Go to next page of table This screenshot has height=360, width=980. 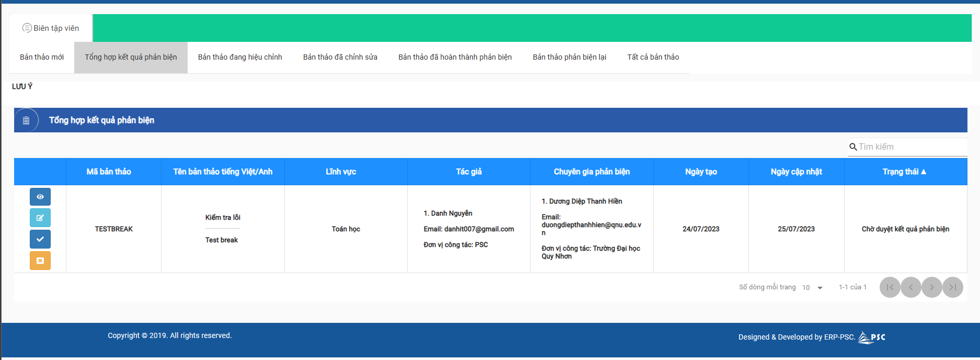pos(931,287)
